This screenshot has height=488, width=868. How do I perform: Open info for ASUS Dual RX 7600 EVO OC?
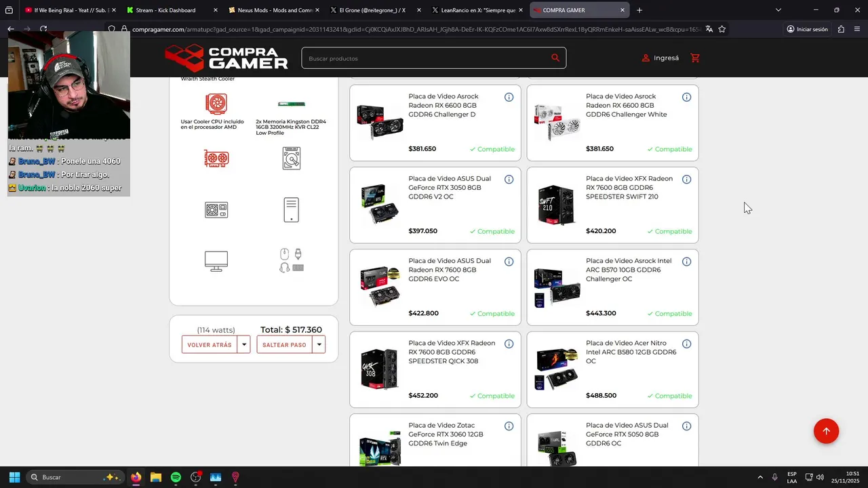509,262
